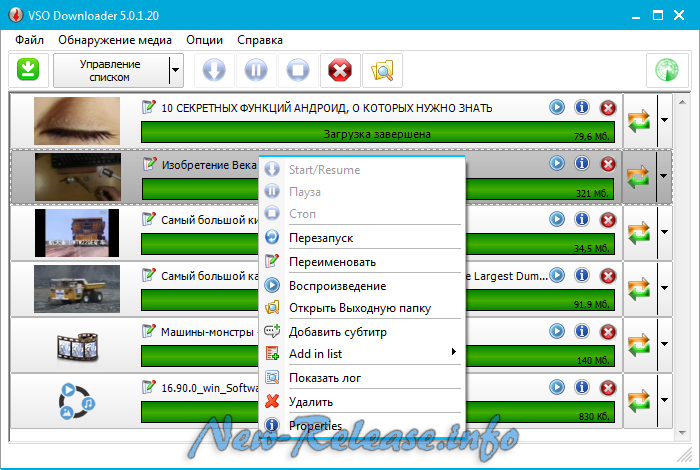Remove the 91,9 Мб download
The width and height of the screenshot is (700, 470).
[x=608, y=276]
